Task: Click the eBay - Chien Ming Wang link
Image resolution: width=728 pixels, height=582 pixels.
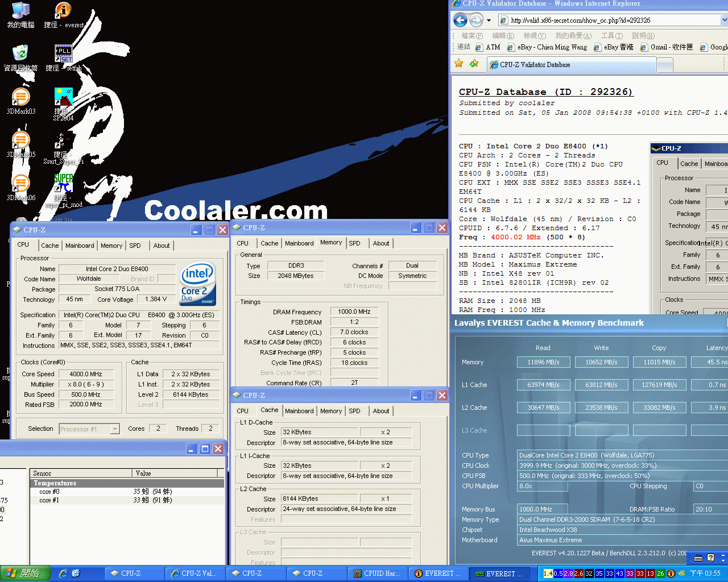Action: pos(547,47)
